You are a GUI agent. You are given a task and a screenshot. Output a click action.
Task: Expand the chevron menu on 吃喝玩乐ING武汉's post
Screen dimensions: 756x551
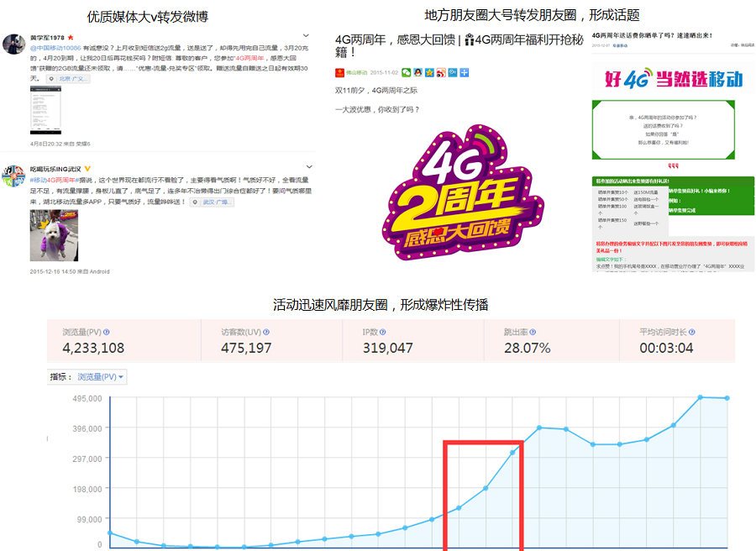coord(309,167)
